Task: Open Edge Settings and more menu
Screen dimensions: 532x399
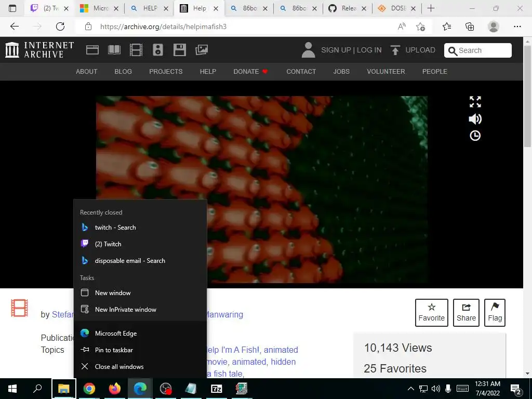Action: pos(517,26)
